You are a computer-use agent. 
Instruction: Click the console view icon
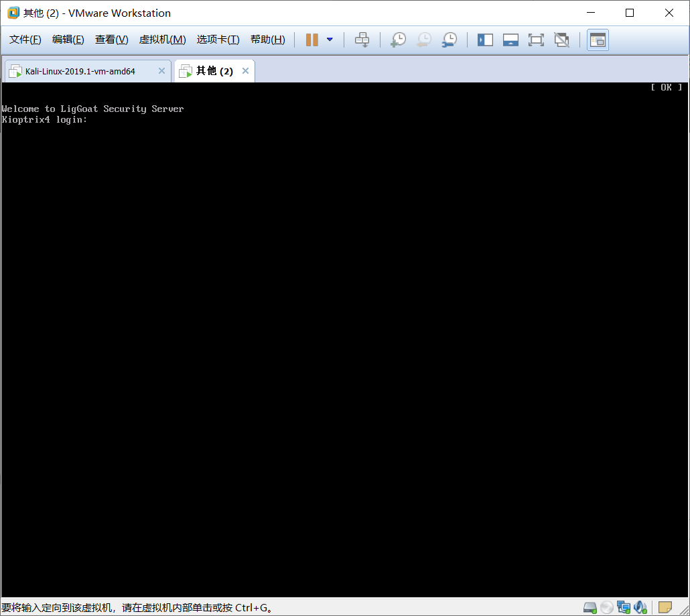coord(598,40)
